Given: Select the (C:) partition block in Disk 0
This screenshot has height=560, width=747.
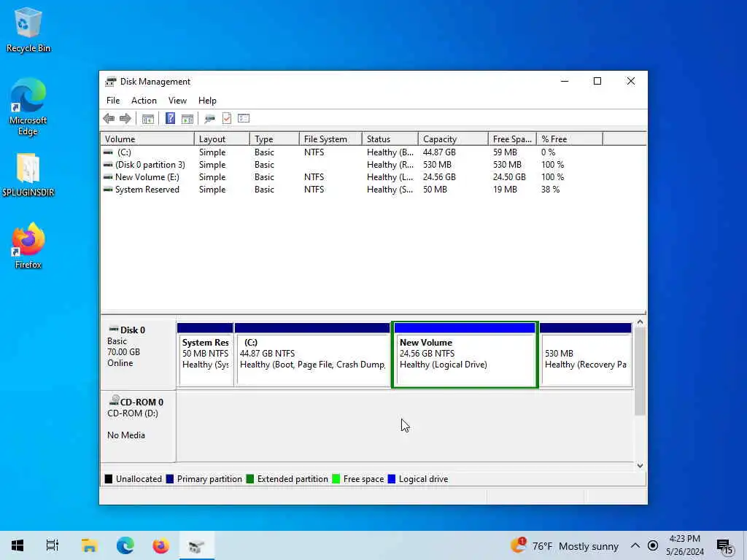Looking at the screenshot, I should click(312, 355).
